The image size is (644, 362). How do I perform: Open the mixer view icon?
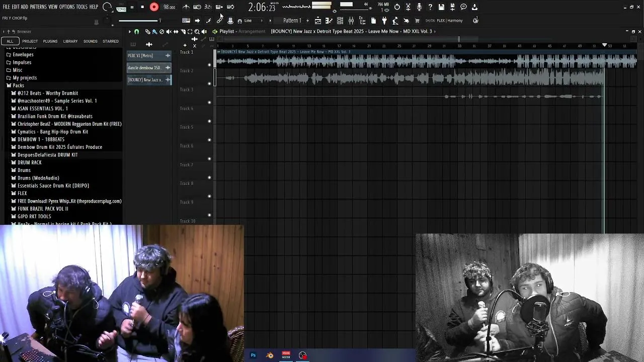351,21
